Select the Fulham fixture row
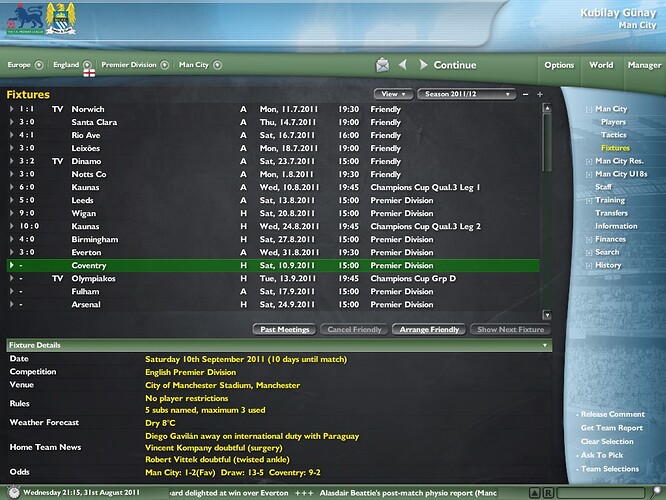 pyautogui.click(x=273, y=291)
